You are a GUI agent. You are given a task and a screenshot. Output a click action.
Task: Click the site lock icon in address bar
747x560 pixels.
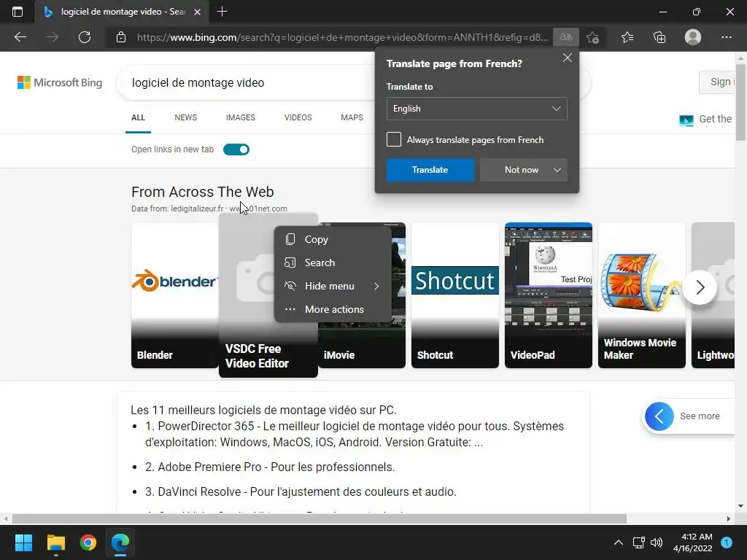click(x=121, y=37)
